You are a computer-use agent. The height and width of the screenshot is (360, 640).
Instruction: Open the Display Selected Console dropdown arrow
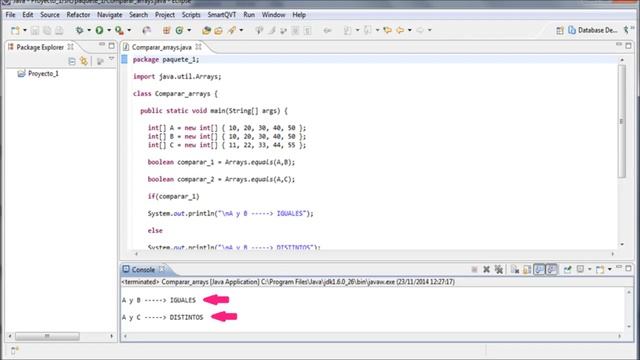pos(589,269)
